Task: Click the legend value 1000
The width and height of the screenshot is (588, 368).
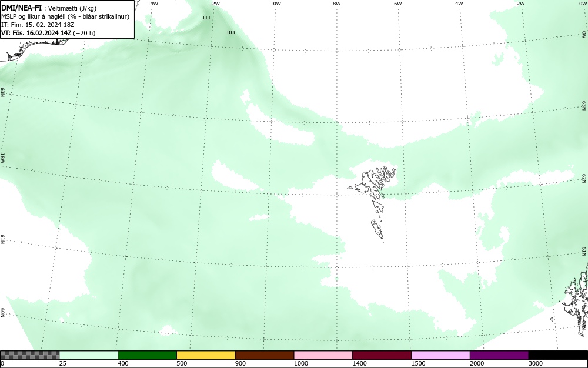Action: 300,363
